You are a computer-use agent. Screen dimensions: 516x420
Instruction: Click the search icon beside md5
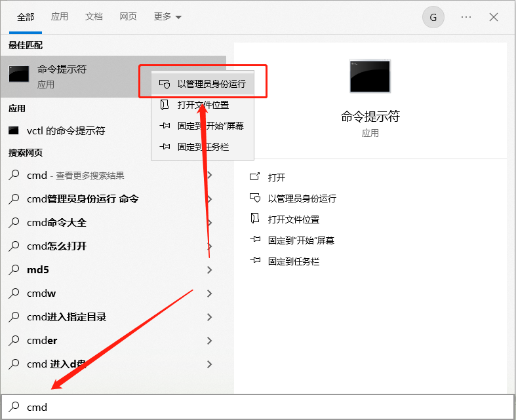[14, 269]
